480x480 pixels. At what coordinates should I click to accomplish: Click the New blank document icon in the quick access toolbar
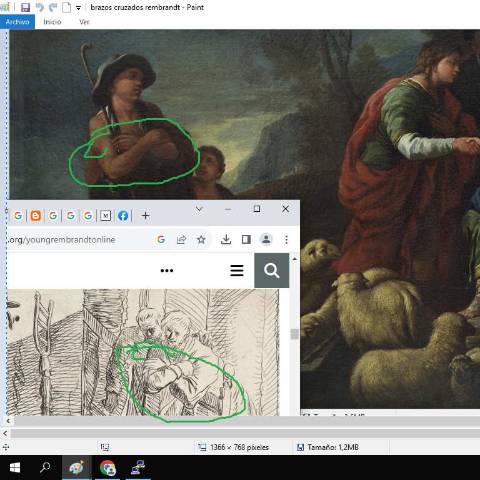pyautogui.click(x=67, y=7)
